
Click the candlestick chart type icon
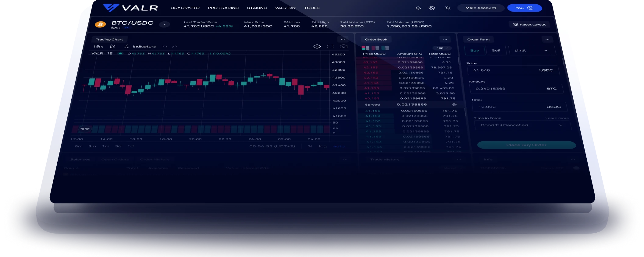(x=113, y=47)
